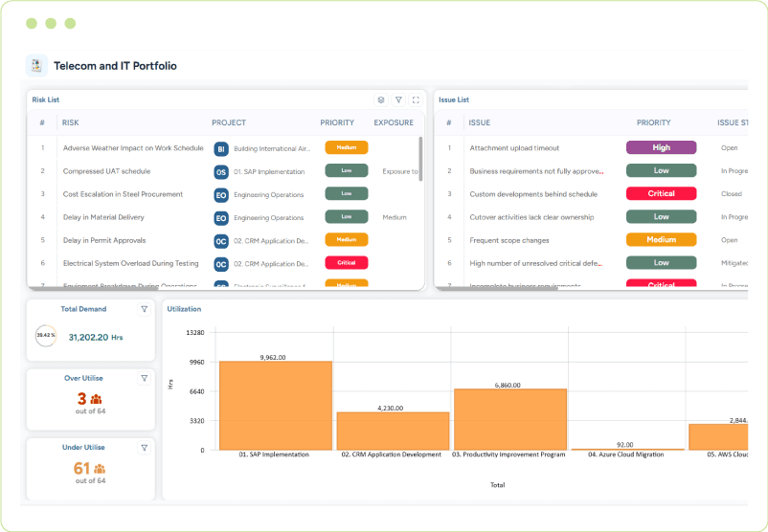
Task: Click Closed status for Custom developments issue
Action: point(732,194)
